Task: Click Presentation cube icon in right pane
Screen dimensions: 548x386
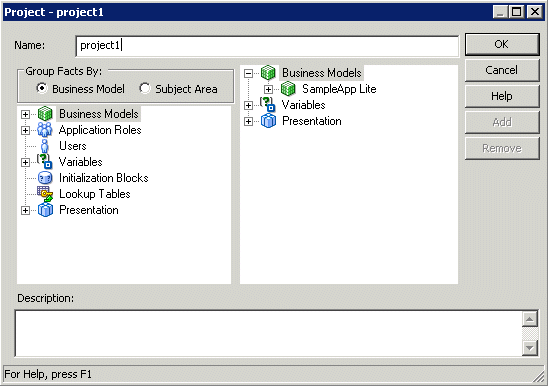Action: pos(268,121)
